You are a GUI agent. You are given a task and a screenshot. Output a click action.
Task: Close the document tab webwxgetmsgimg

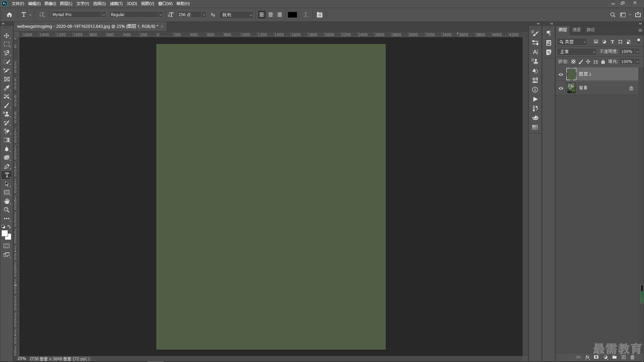[x=162, y=26]
